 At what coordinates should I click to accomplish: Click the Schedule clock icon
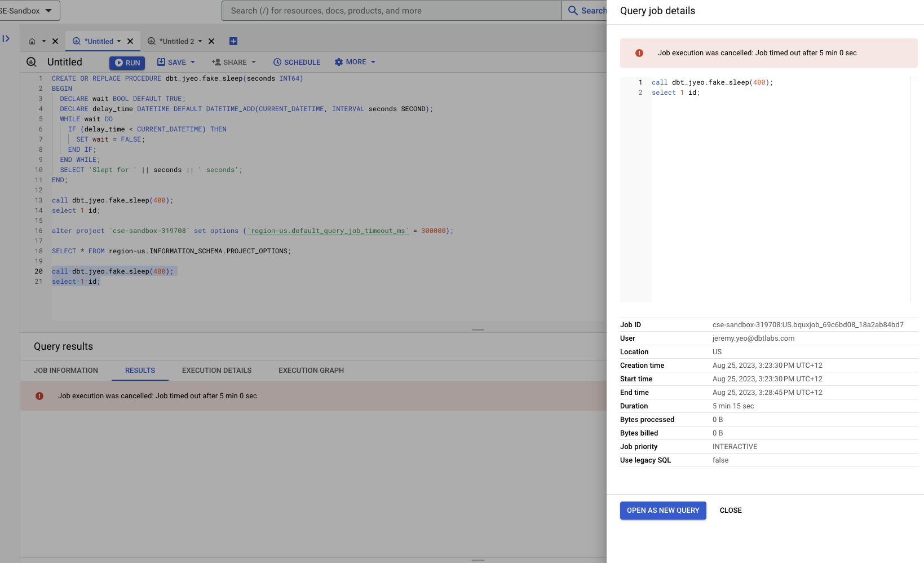pyautogui.click(x=277, y=62)
